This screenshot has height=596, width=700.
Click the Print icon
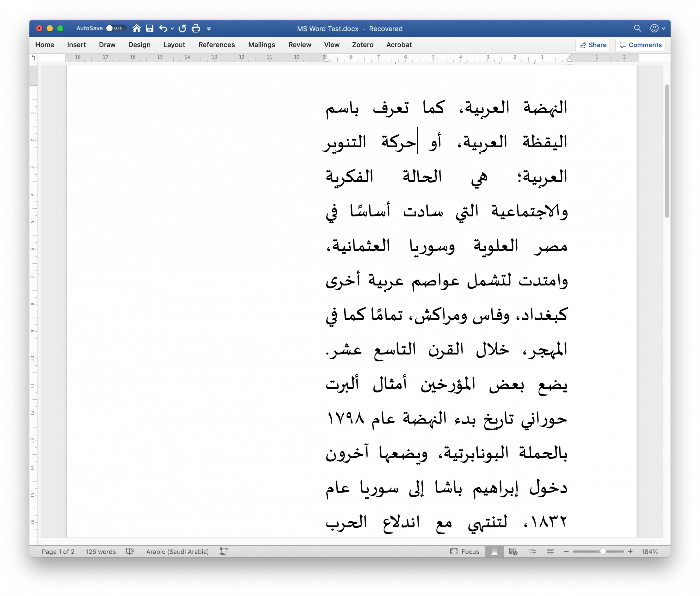196,28
